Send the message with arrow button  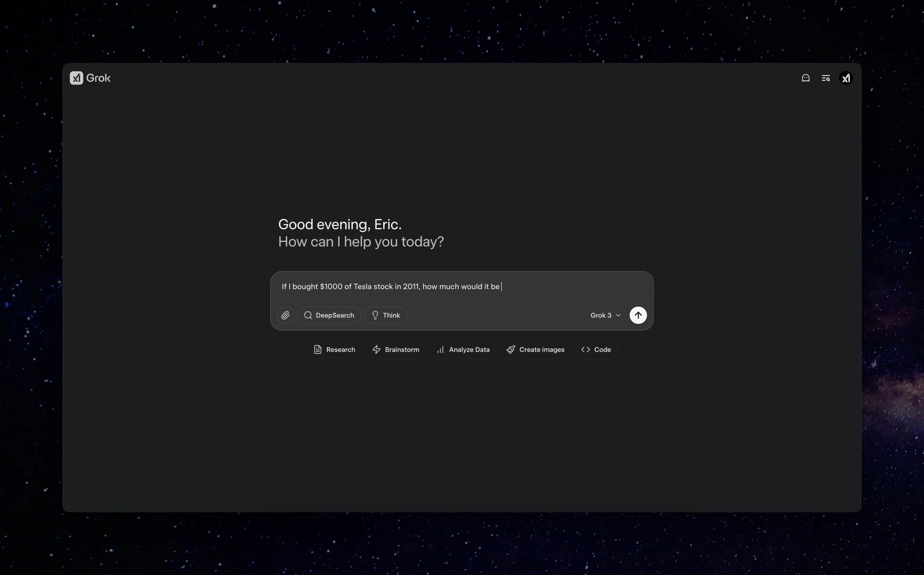click(638, 315)
